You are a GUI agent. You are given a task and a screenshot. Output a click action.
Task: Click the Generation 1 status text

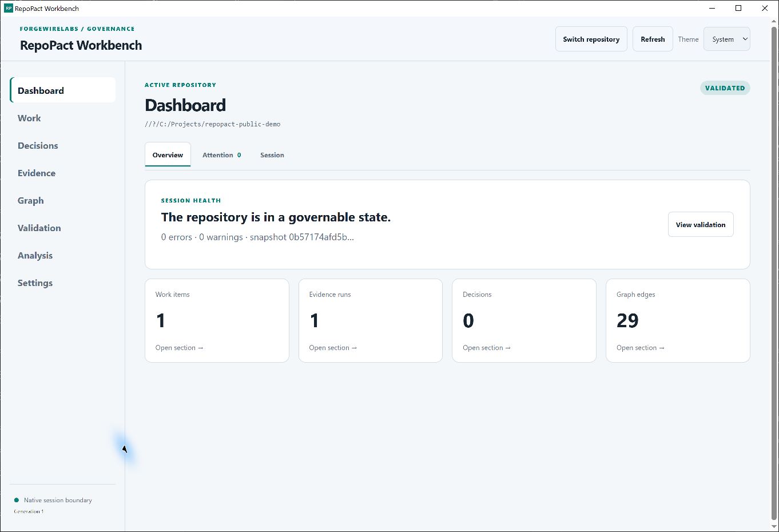[x=29, y=511]
